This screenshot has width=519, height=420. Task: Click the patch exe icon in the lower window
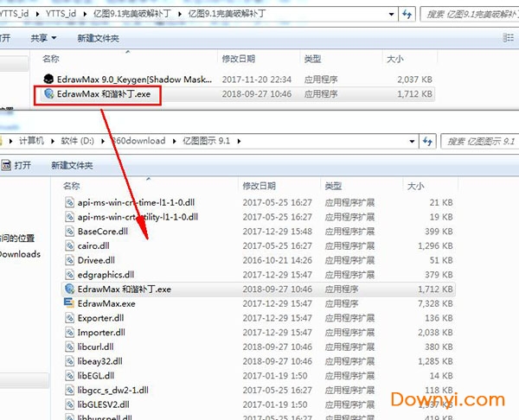tap(69, 289)
